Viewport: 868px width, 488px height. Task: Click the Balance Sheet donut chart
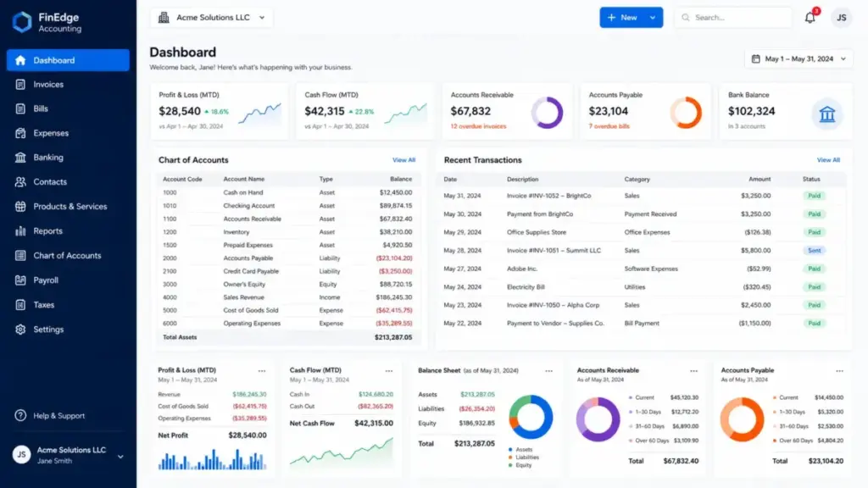531,417
